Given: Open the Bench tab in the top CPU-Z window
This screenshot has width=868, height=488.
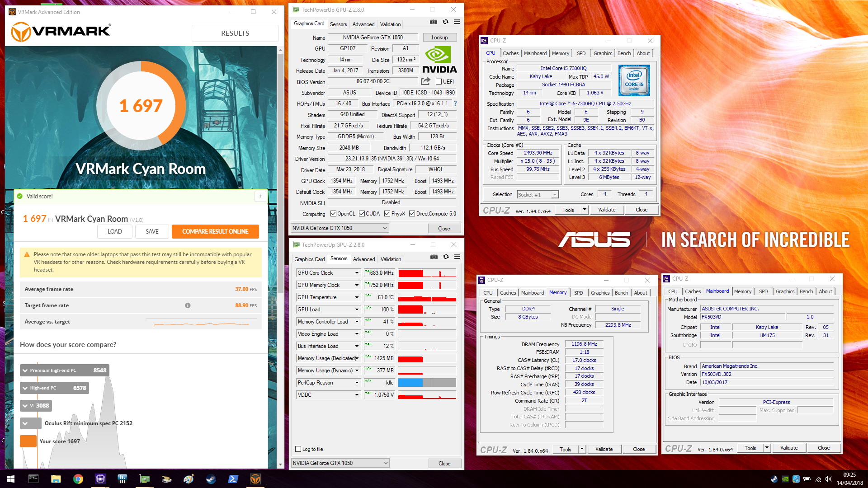Looking at the screenshot, I should point(624,53).
